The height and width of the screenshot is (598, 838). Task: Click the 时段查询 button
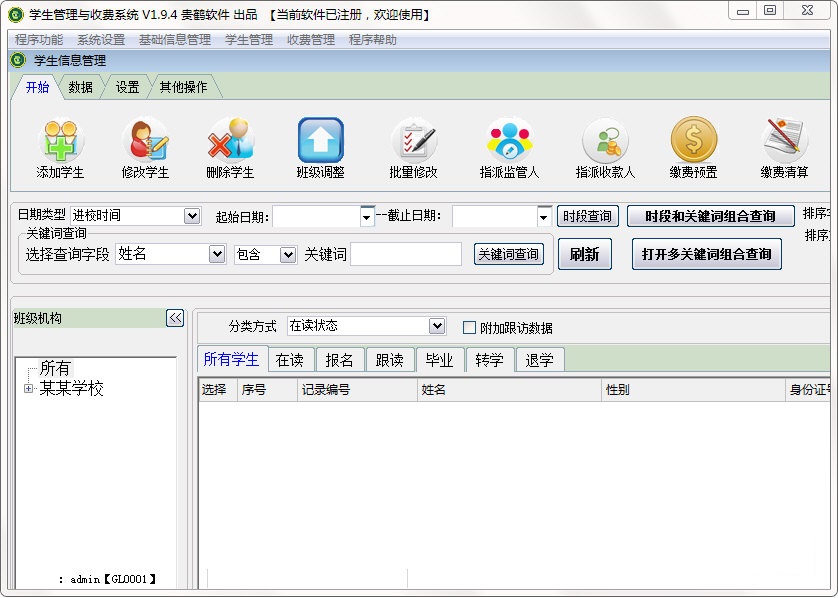587,216
